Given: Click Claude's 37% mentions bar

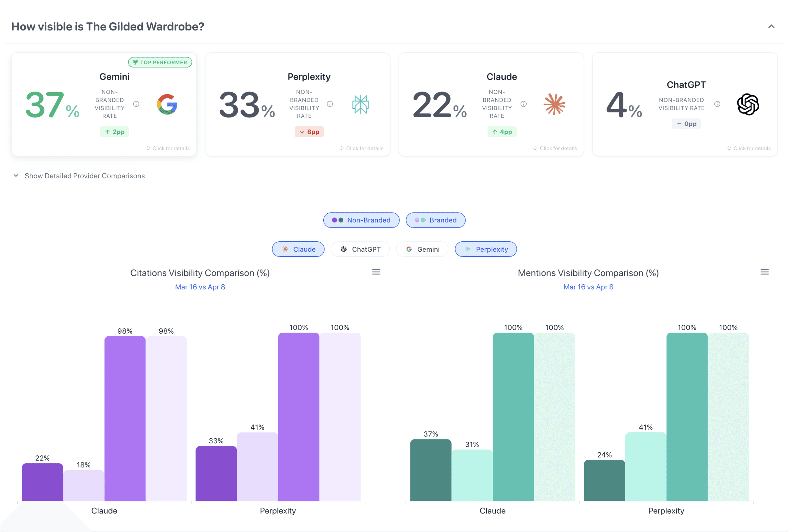Looking at the screenshot, I should click(x=431, y=470).
